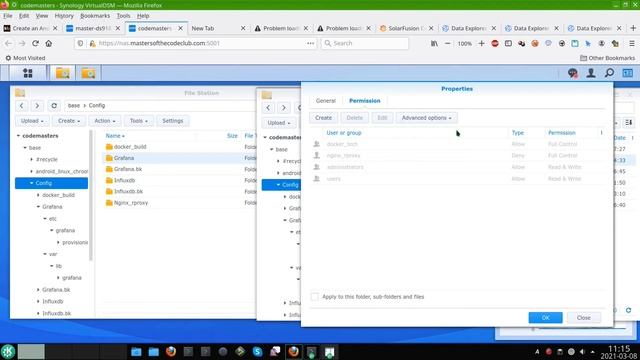Collapse the codemasters tree node
This screenshot has width=640, height=360.
(18, 136)
